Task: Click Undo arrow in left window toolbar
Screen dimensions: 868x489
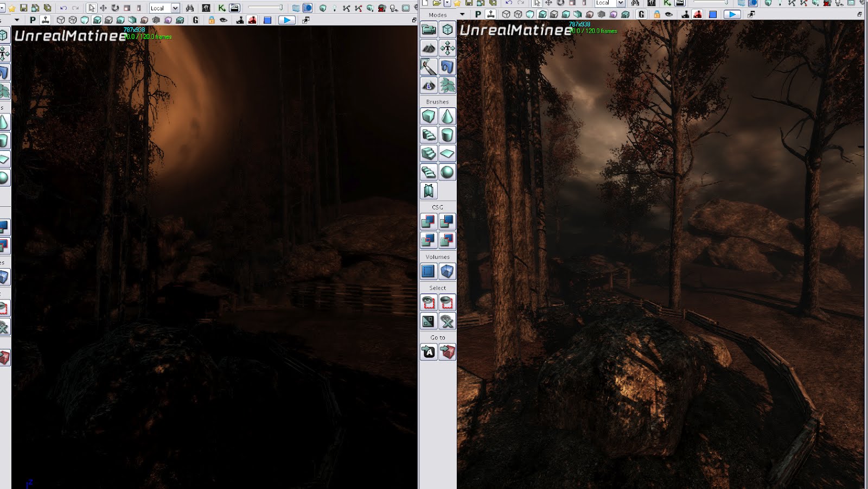Action: pos(63,8)
